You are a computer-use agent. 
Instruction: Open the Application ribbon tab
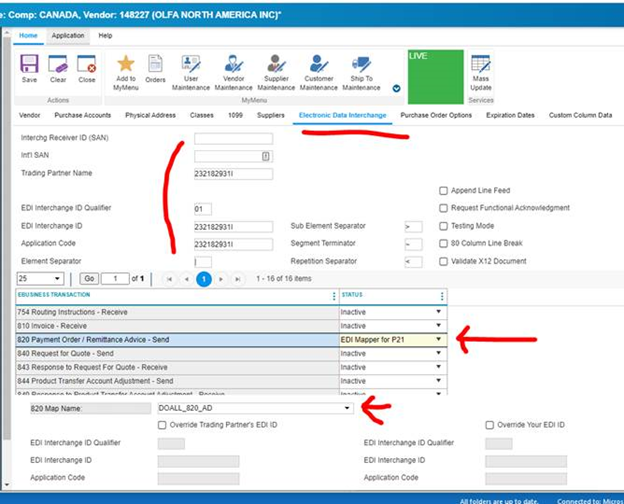pos(68,35)
